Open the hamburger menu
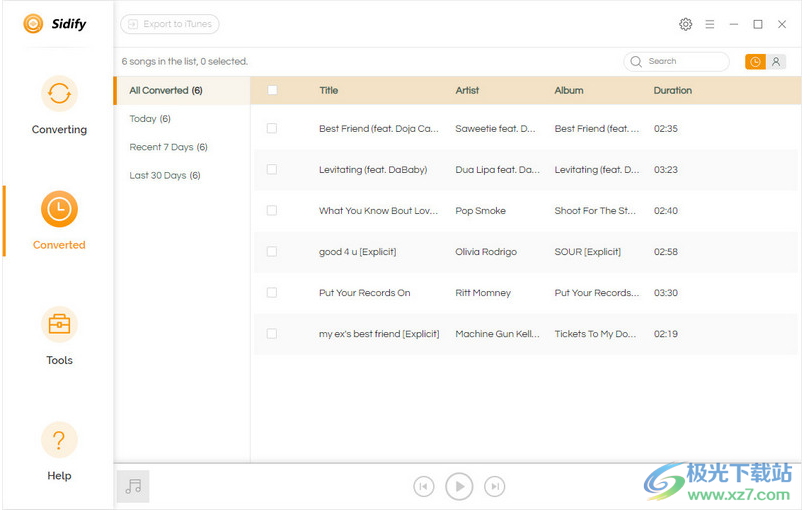This screenshot has height=511, width=803. point(709,24)
